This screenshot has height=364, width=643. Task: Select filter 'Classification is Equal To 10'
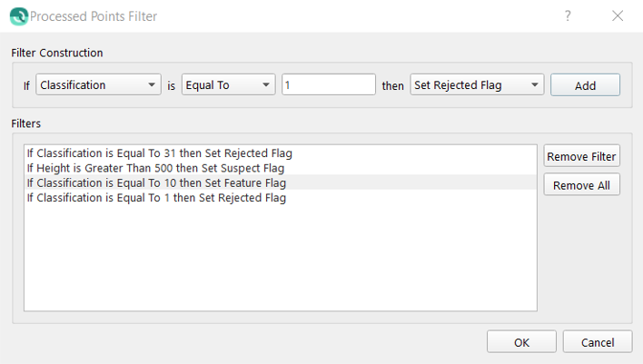281,182
